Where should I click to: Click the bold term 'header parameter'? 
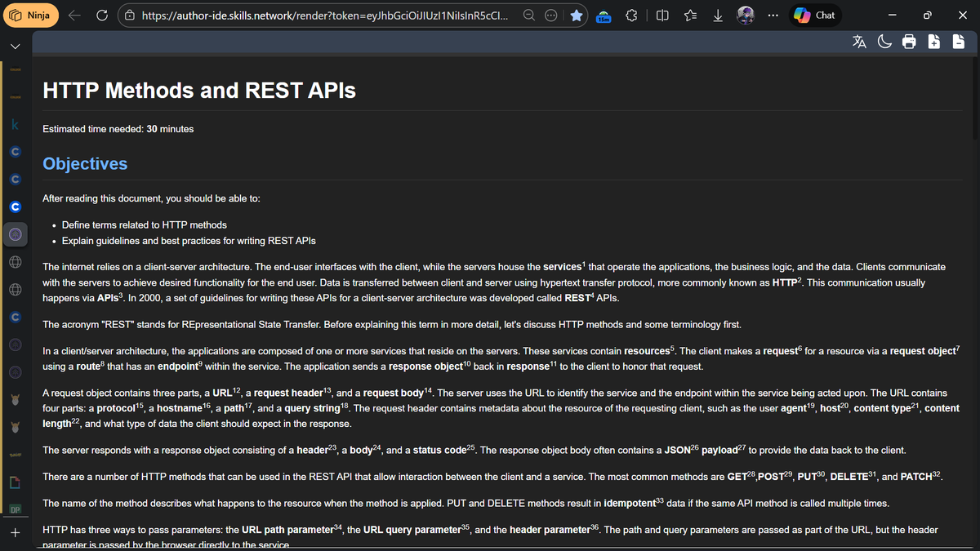[550, 530]
